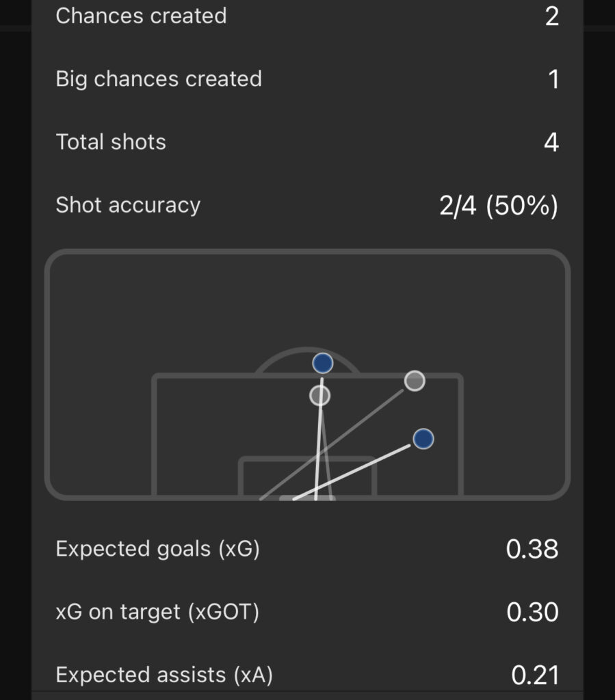Select the blue shot marker atop the arc
The height and width of the screenshot is (700, 615).
(x=322, y=363)
